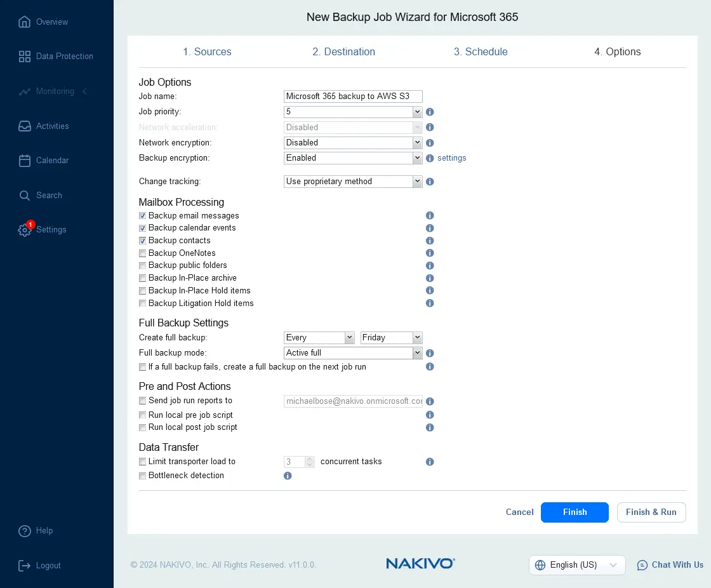
Task: Show info for Backup In-Place archive
Action: click(x=430, y=278)
